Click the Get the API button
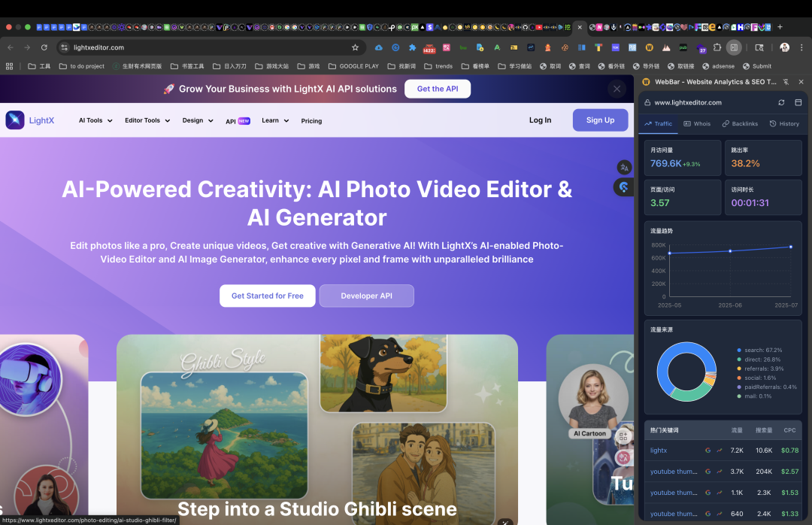The width and height of the screenshot is (812, 525). [438, 89]
